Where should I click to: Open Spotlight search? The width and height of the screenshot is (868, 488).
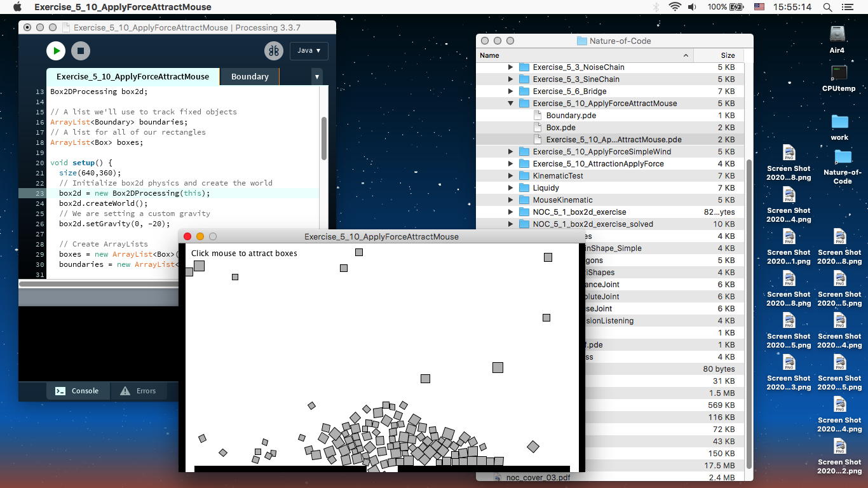tap(827, 7)
